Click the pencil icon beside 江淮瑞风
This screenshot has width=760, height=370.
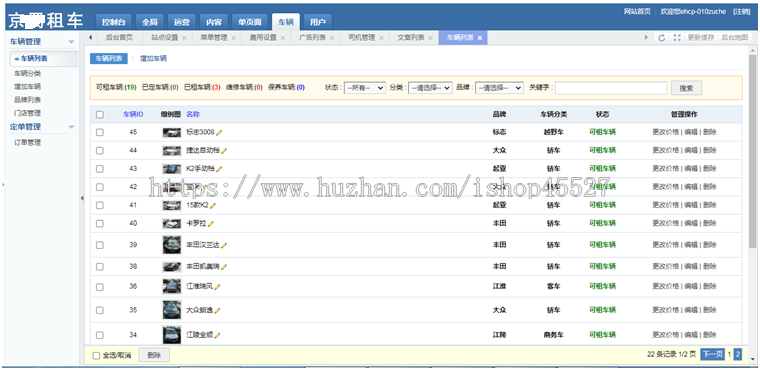tap(217, 287)
